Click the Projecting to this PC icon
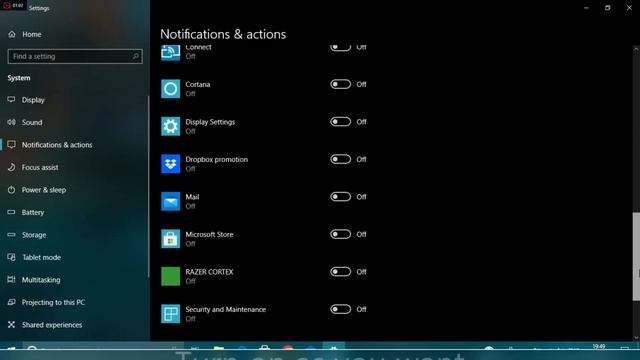This screenshot has width=640, height=360. (11, 302)
